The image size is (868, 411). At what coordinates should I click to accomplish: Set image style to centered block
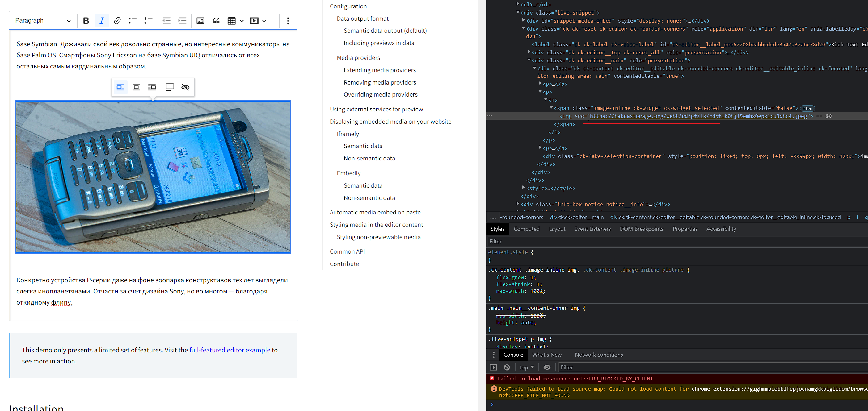[x=136, y=87]
